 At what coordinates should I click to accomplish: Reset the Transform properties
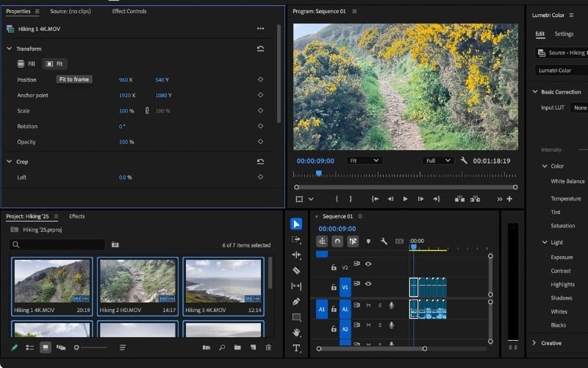pyautogui.click(x=260, y=49)
